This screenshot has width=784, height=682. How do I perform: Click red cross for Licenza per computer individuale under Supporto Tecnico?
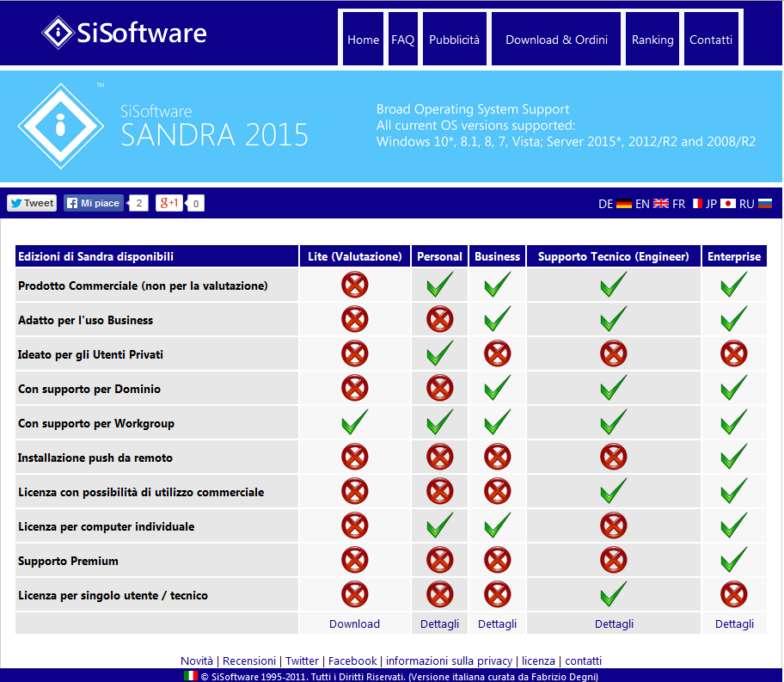tap(614, 525)
